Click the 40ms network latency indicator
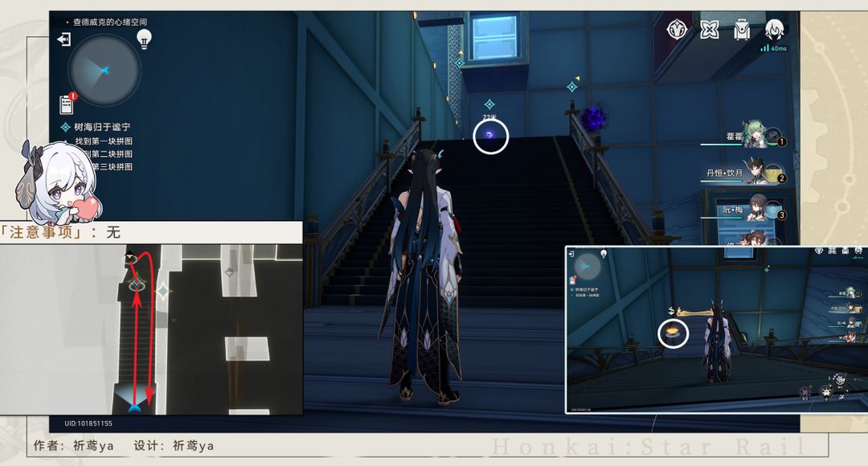 point(774,49)
